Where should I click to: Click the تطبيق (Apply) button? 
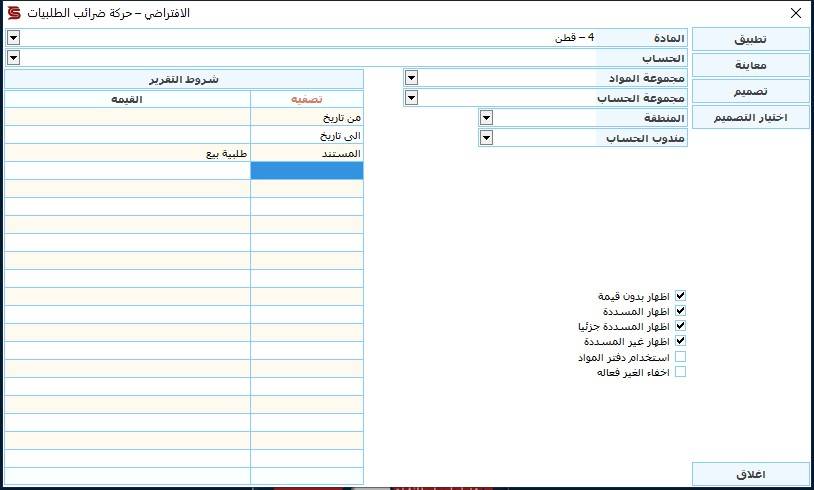point(751,39)
